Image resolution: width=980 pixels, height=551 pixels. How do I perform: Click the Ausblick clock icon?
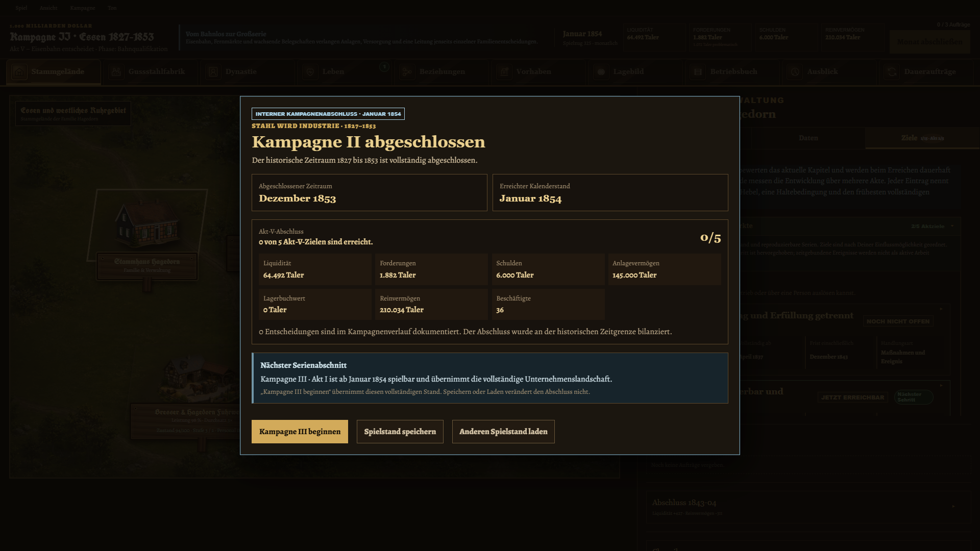[x=795, y=72]
